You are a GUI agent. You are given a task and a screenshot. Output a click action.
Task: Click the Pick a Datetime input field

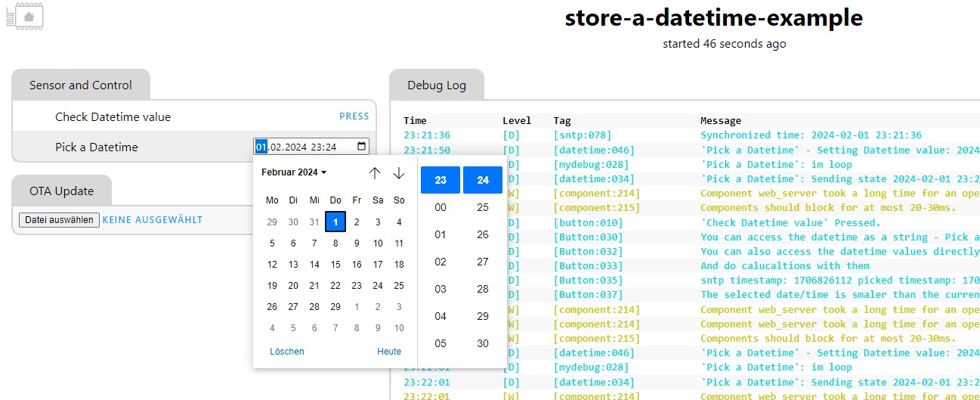click(311, 147)
